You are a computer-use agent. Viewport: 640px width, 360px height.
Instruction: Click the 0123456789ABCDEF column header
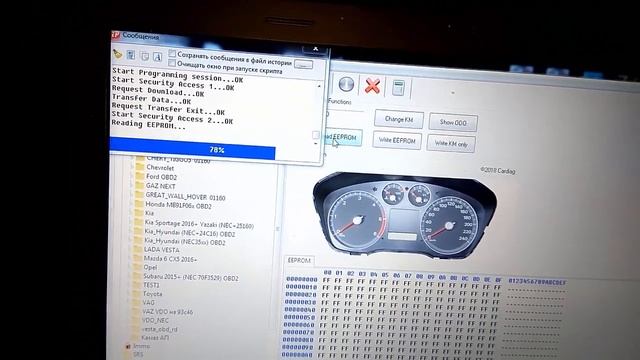(x=537, y=282)
